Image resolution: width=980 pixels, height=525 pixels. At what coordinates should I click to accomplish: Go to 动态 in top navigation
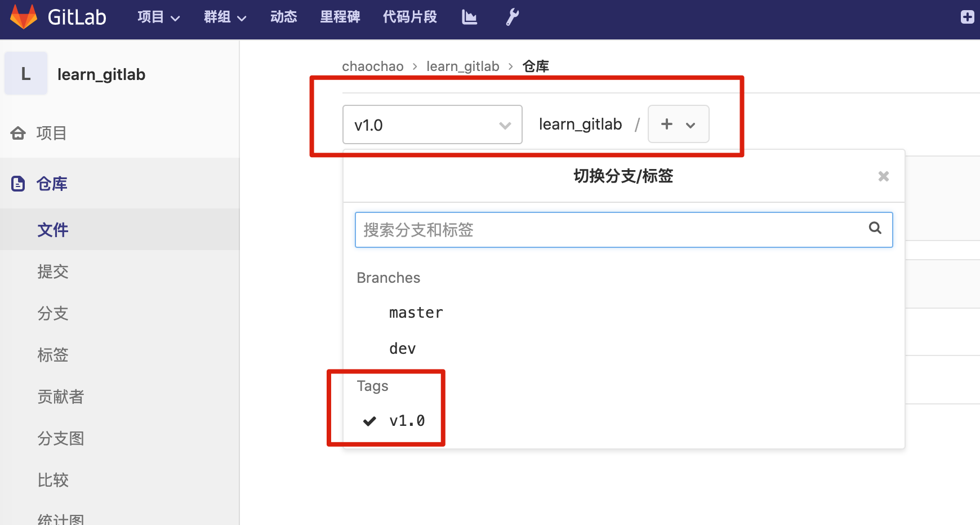[283, 17]
